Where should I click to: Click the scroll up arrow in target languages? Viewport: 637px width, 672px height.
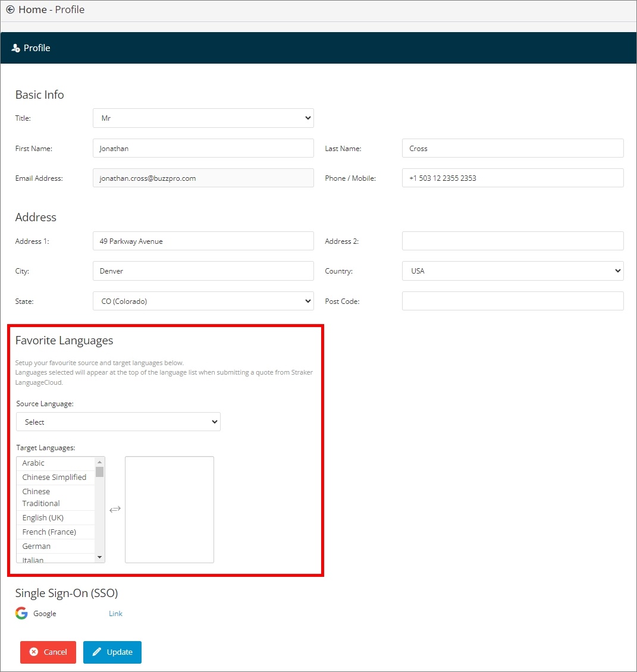coord(99,462)
